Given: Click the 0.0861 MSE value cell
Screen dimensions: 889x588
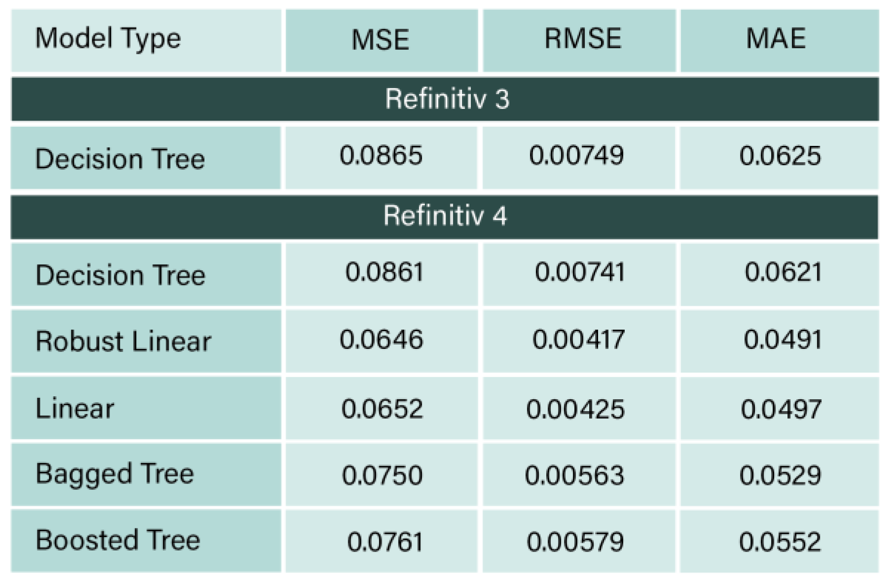Looking at the screenshot, I should click(x=384, y=273).
